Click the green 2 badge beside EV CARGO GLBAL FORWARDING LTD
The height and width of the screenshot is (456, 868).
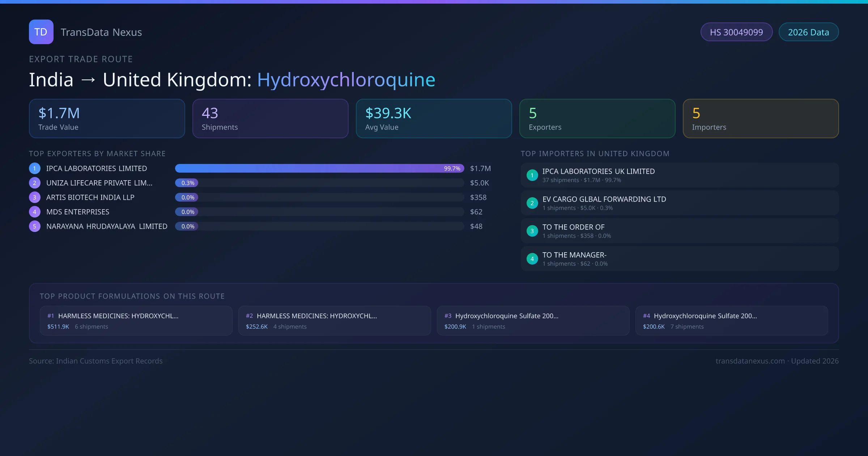(x=532, y=203)
